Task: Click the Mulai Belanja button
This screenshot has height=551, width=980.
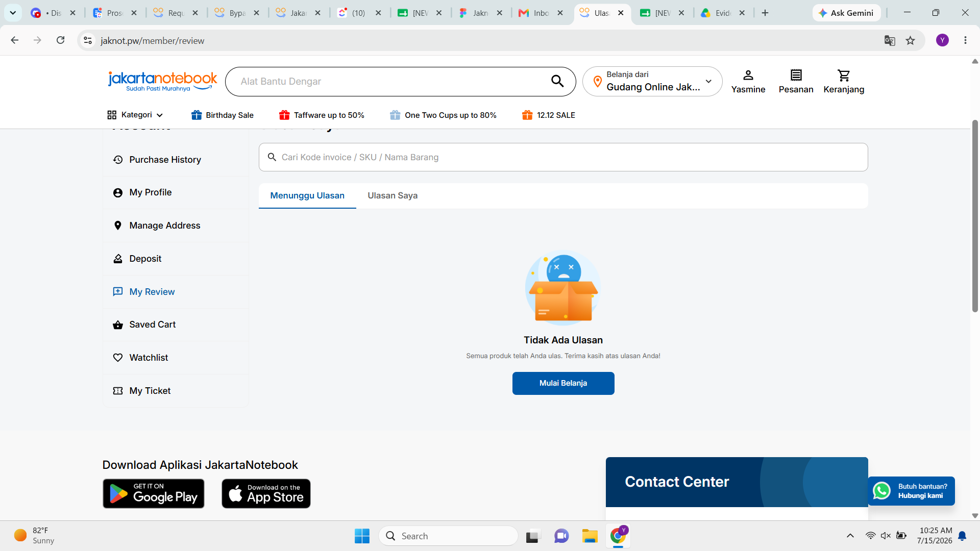Action: (x=563, y=383)
